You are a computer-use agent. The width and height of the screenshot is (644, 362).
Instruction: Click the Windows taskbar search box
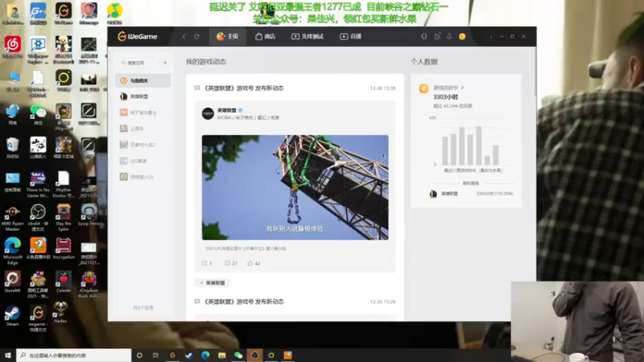tap(74, 355)
